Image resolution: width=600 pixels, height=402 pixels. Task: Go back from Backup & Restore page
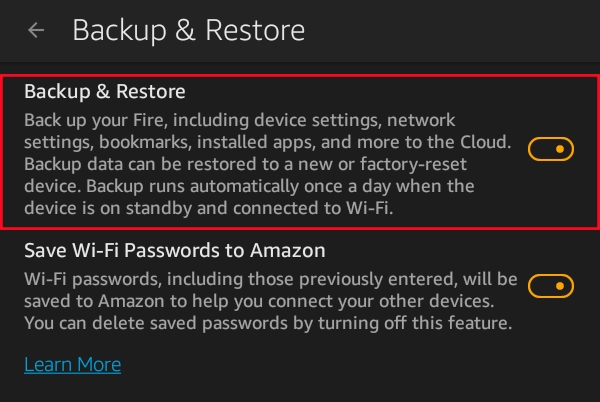click(36, 30)
